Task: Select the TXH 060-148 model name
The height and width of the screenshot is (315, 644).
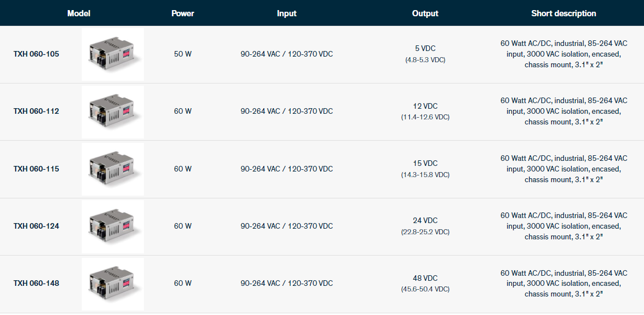Action: click(x=36, y=283)
